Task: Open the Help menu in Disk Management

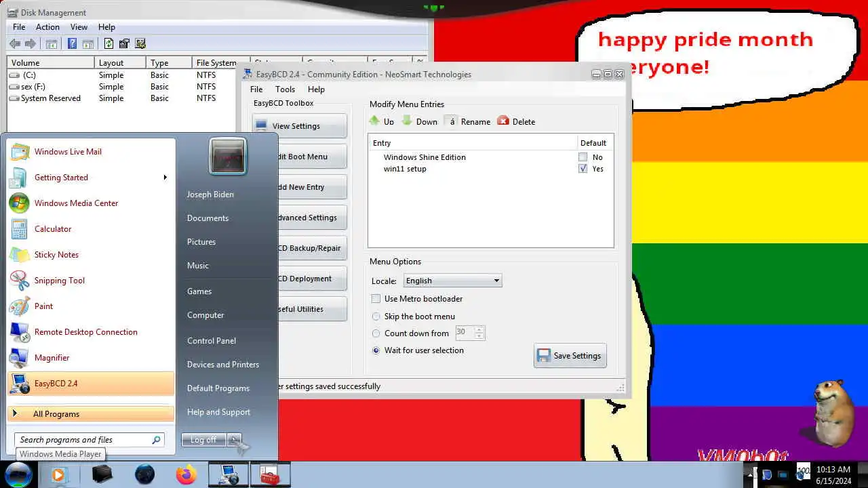Action: (106, 27)
